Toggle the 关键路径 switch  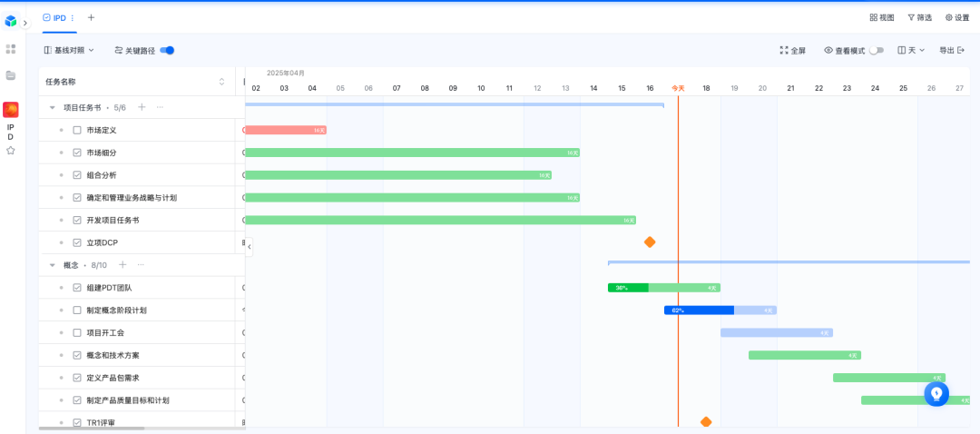(x=167, y=50)
